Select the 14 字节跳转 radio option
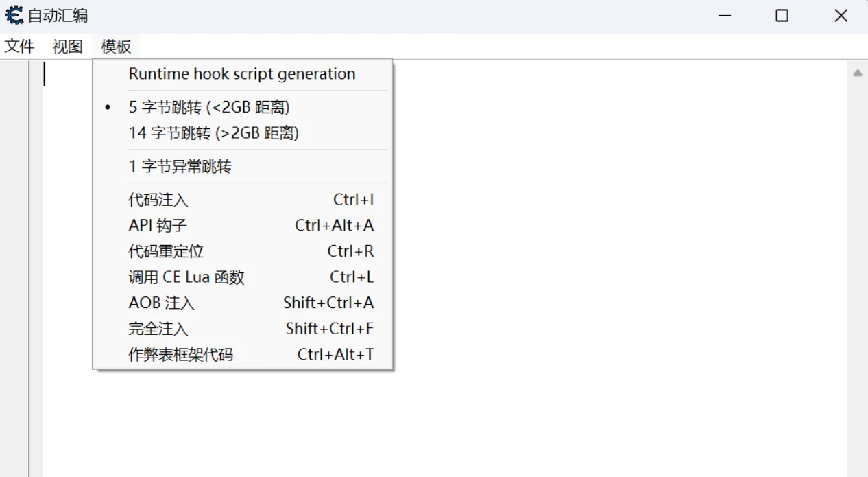 [214, 132]
